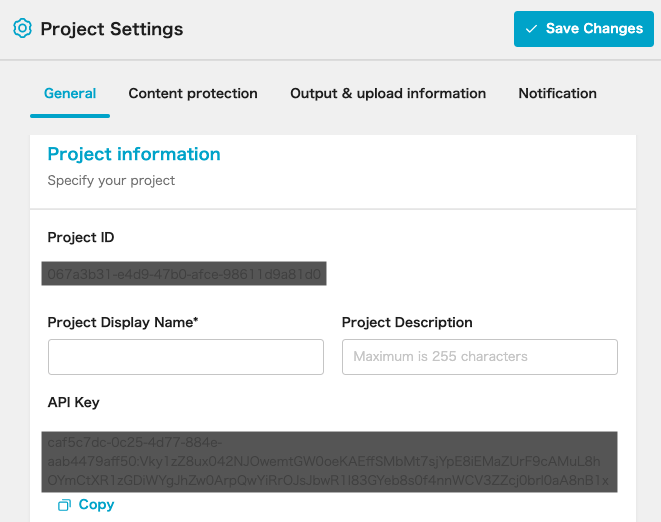Click the checkmark icon in Save Changes
This screenshot has width=661, height=522.
coord(531,29)
